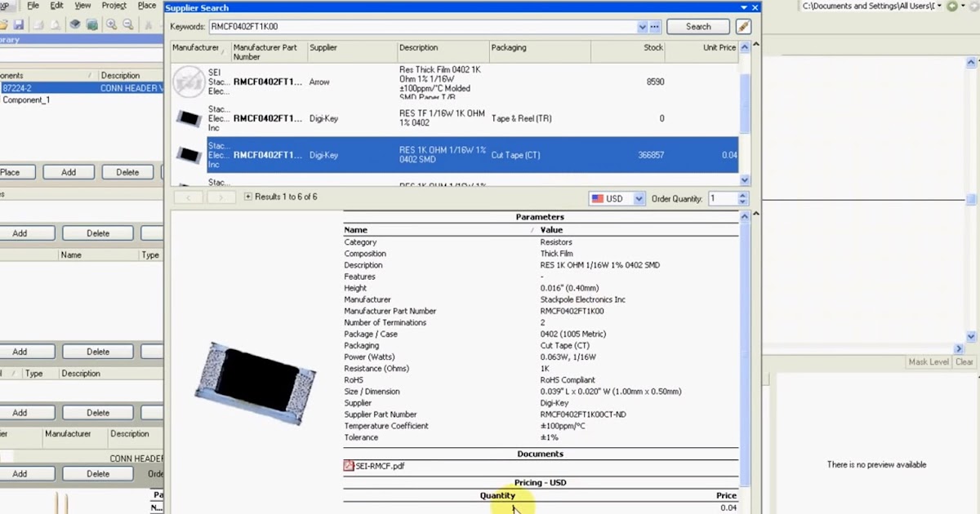Select the Digi-Key Cut Tape (CT) result row
The height and width of the screenshot is (514, 980).
coord(455,155)
